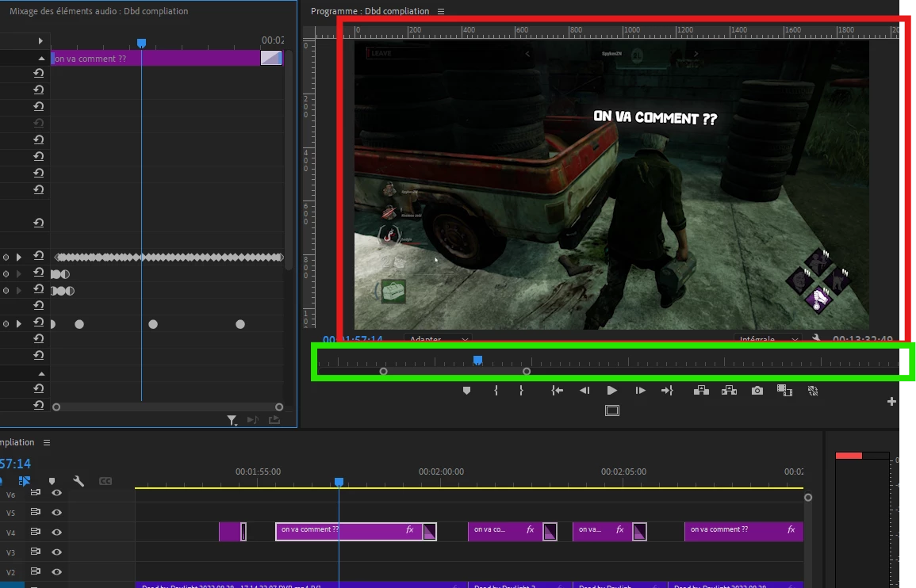Open the Adapter zoom level dropdown
916x588 pixels.
438,338
